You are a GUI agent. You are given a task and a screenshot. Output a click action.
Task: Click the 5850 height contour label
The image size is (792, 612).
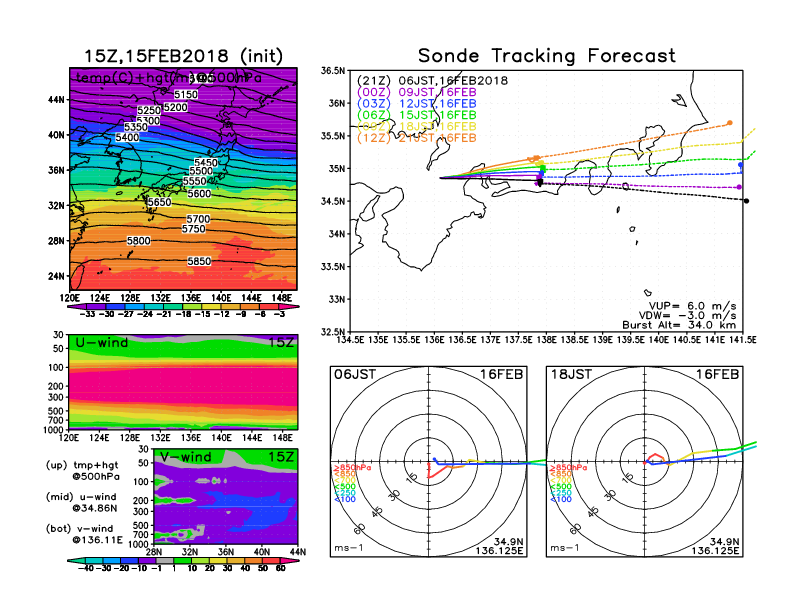[200, 261]
